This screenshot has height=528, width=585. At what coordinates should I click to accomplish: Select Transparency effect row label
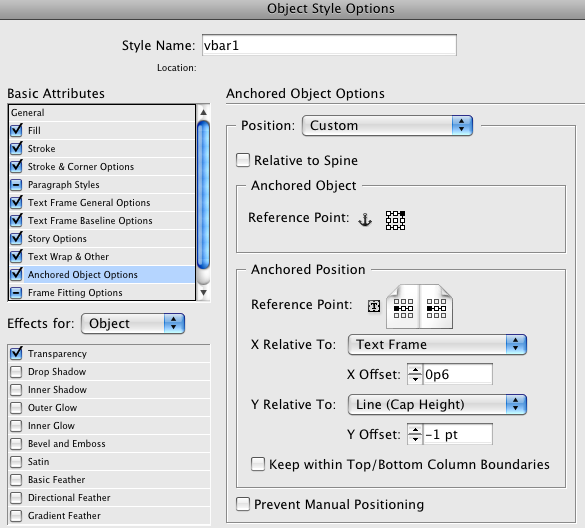pyautogui.click(x=57, y=354)
